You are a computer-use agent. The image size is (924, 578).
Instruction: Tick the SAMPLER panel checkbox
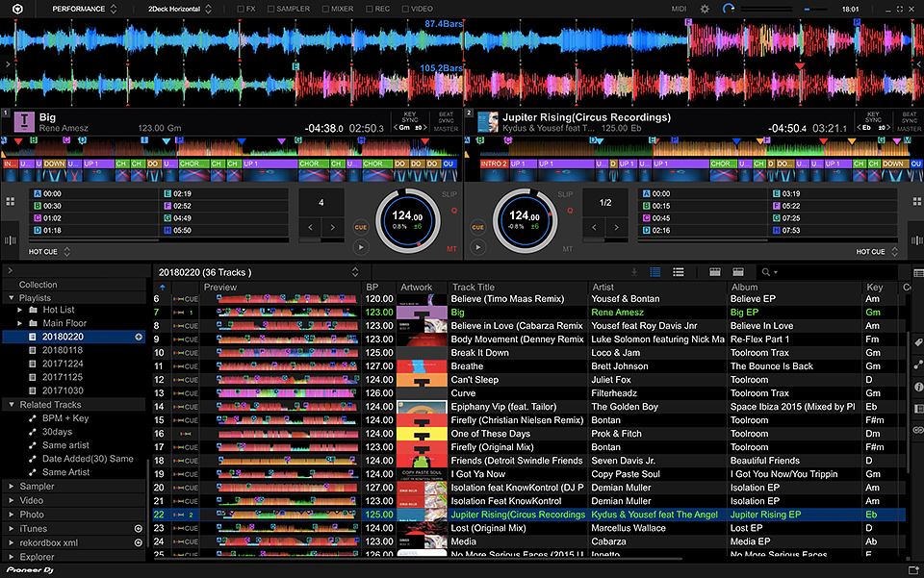270,9
